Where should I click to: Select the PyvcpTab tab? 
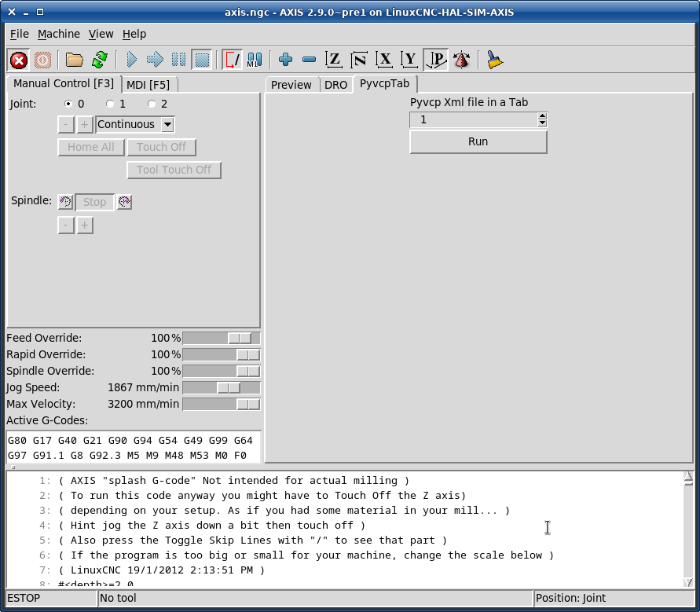point(385,84)
